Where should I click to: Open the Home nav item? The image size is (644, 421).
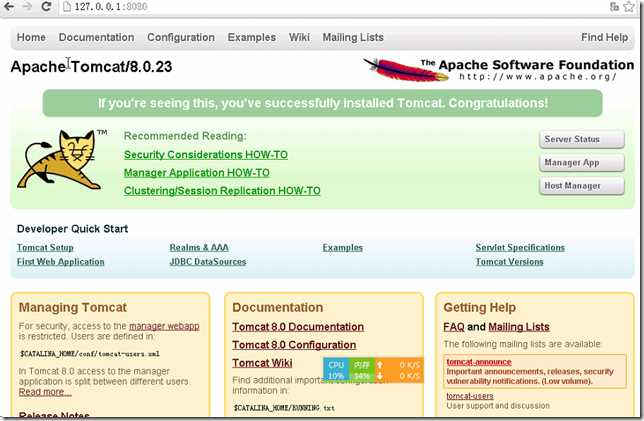pyautogui.click(x=31, y=37)
